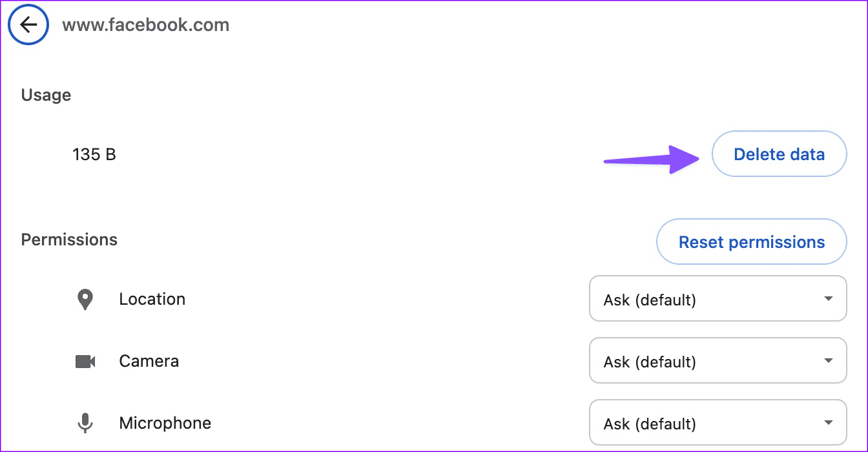Click the Microphone permission label

click(165, 423)
